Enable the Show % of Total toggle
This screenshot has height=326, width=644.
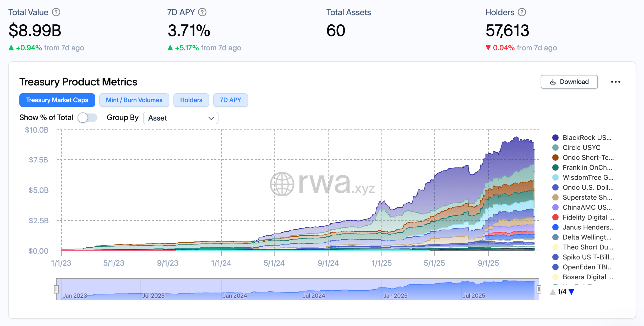[88, 118]
